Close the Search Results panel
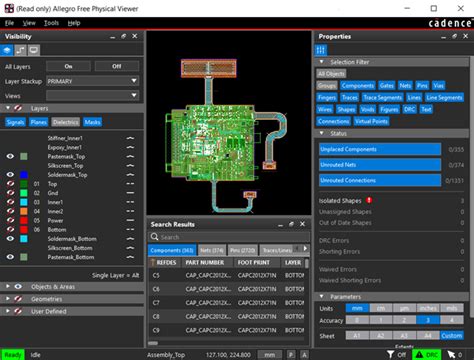The height and width of the screenshot is (360, 474). [x=302, y=224]
